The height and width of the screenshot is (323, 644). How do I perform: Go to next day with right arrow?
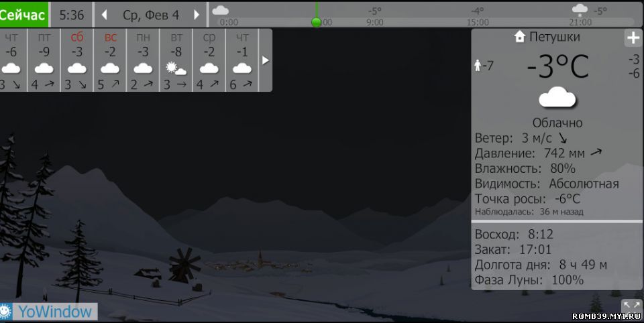[197, 15]
